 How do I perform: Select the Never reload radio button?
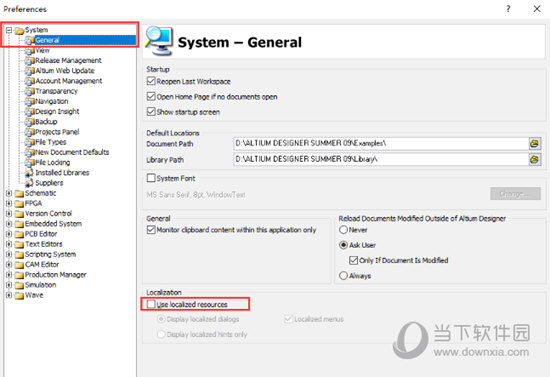pyautogui.click(x=343, y=230)
